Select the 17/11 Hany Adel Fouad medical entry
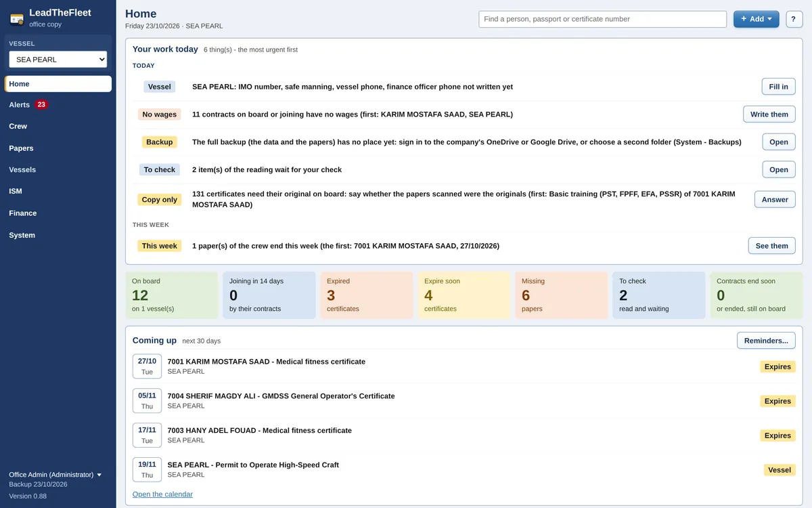Viewport: 812px width, 508px height. click(464, 436)
